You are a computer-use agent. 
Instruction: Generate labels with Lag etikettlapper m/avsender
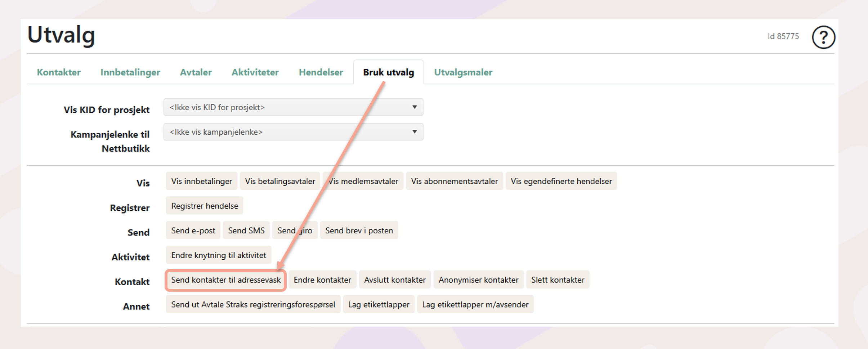[x=475, y=305]
